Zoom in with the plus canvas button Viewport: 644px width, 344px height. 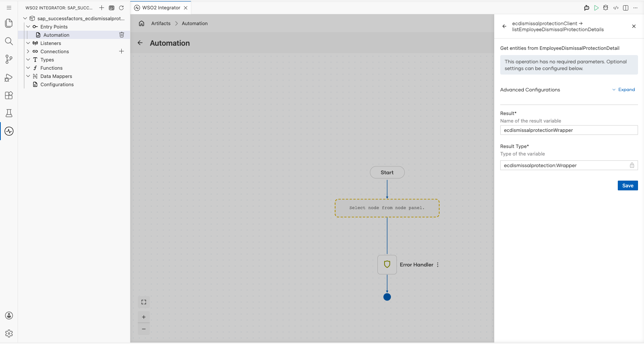144,317
